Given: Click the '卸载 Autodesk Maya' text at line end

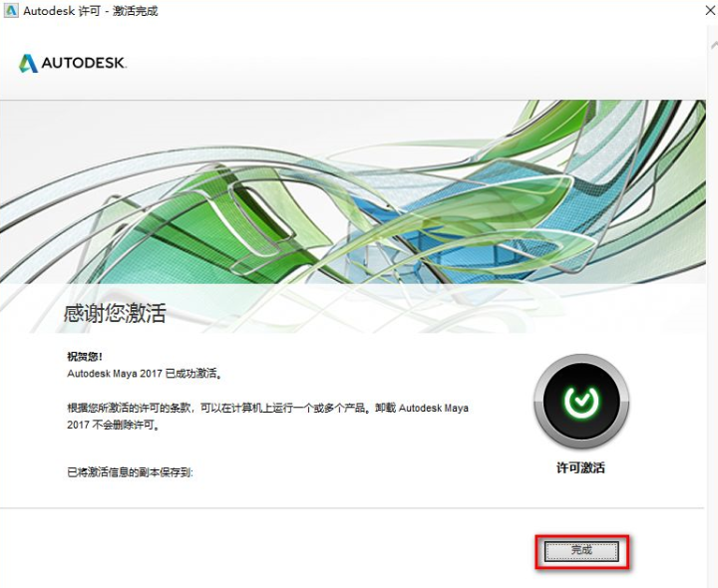Looking at the screenshot, I should click(422, 408).
